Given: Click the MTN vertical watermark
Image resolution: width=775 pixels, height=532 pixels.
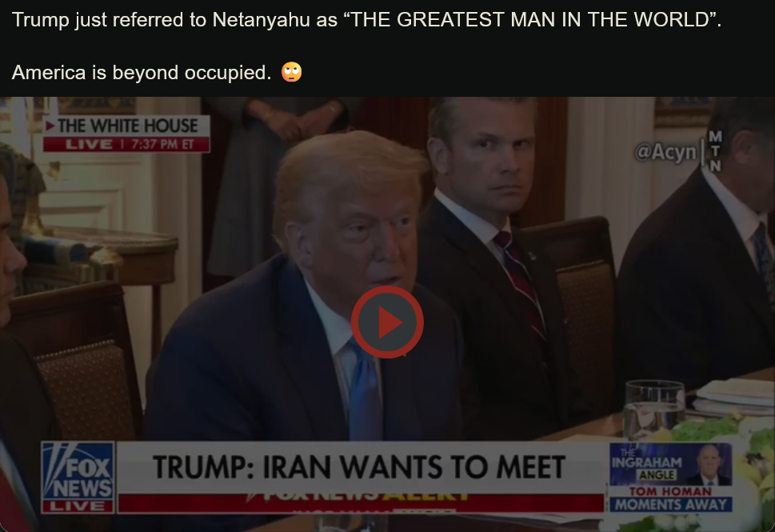Looking at the screenshot, I should point(715,150).
